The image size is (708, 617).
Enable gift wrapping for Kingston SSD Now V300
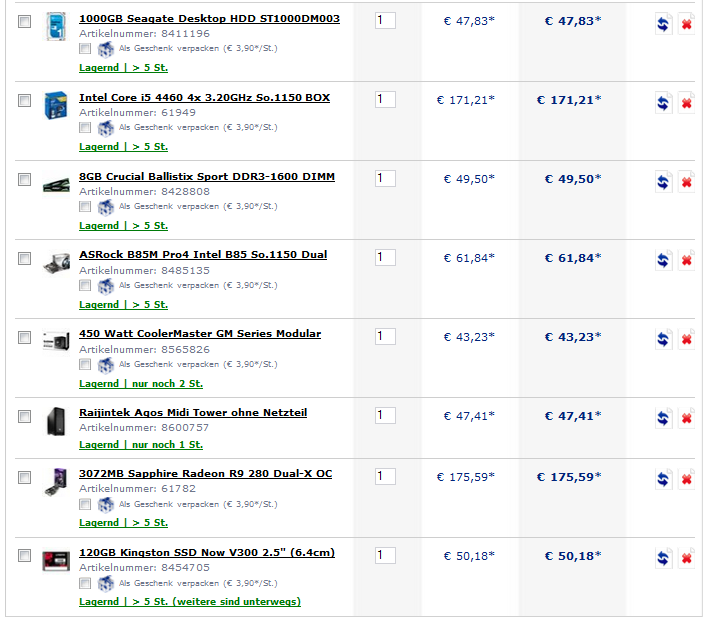pos(85,583)
